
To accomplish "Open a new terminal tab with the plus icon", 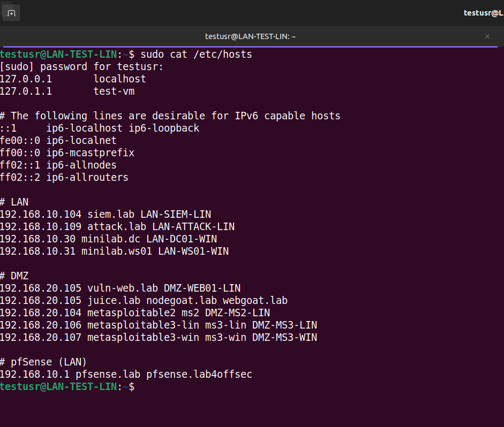I will (12, 13).
